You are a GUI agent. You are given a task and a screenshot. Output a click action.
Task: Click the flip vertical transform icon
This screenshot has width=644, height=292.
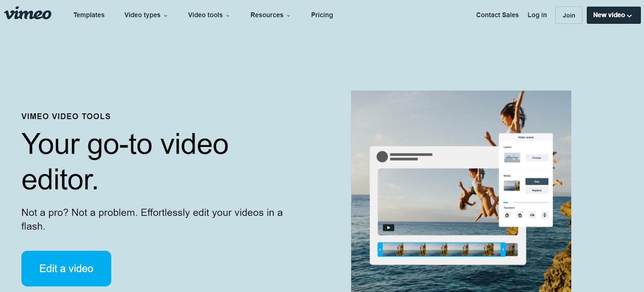[545, 215]
